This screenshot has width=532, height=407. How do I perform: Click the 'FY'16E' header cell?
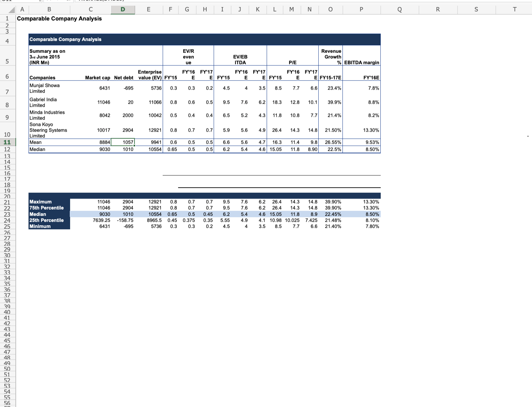point(371,78)
